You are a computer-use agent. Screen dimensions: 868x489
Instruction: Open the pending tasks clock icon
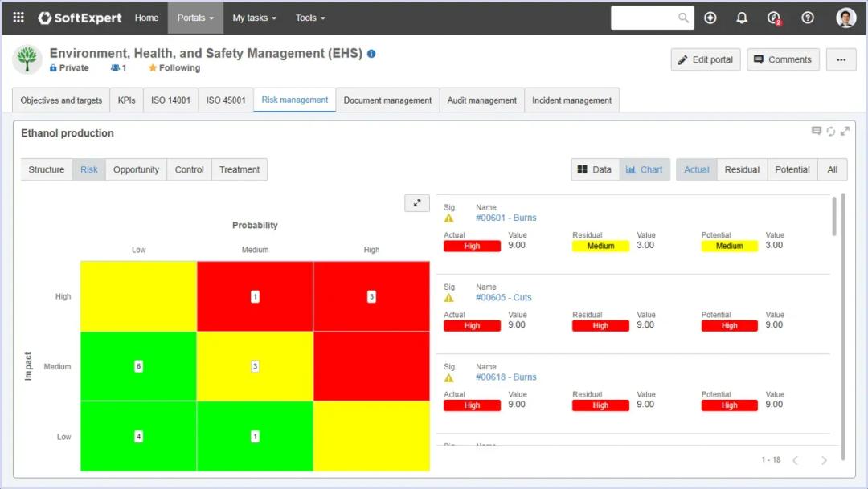coord(774,18)
